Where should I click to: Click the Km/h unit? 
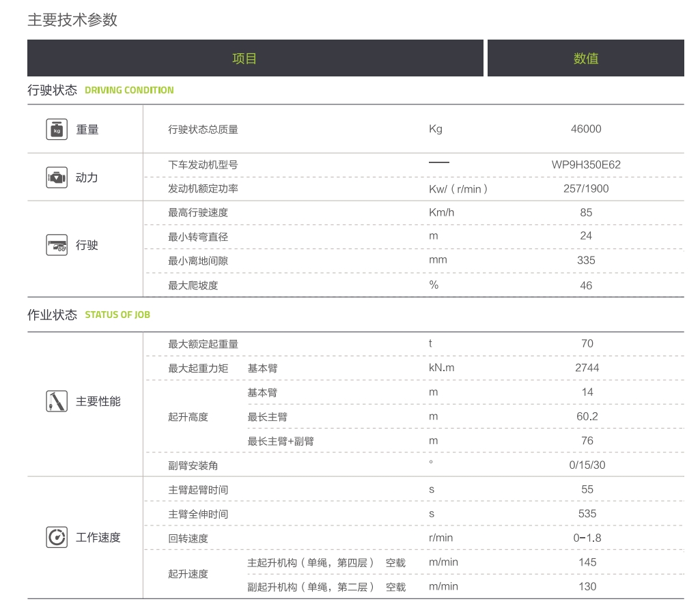pyautogui.click(x=442, y=212)
